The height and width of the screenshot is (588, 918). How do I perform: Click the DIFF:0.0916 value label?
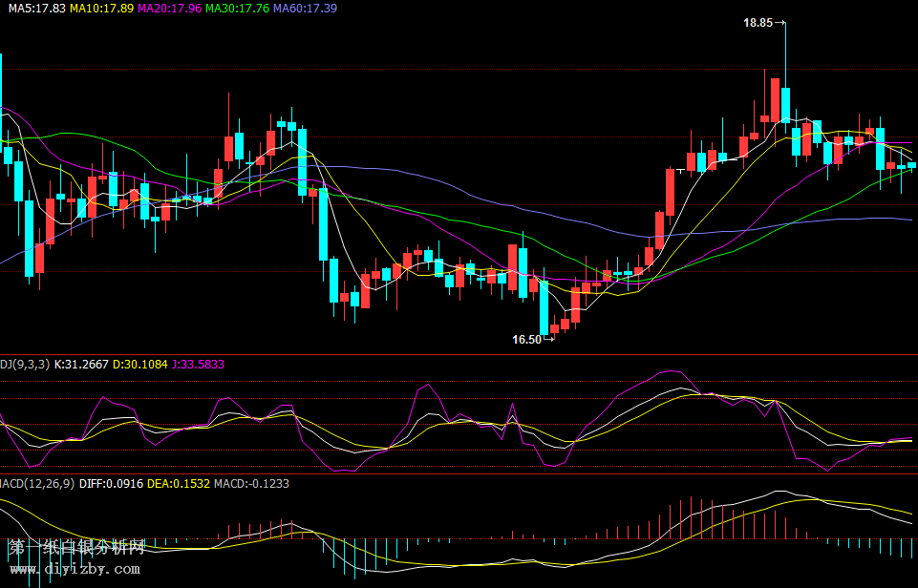(112, 484)
